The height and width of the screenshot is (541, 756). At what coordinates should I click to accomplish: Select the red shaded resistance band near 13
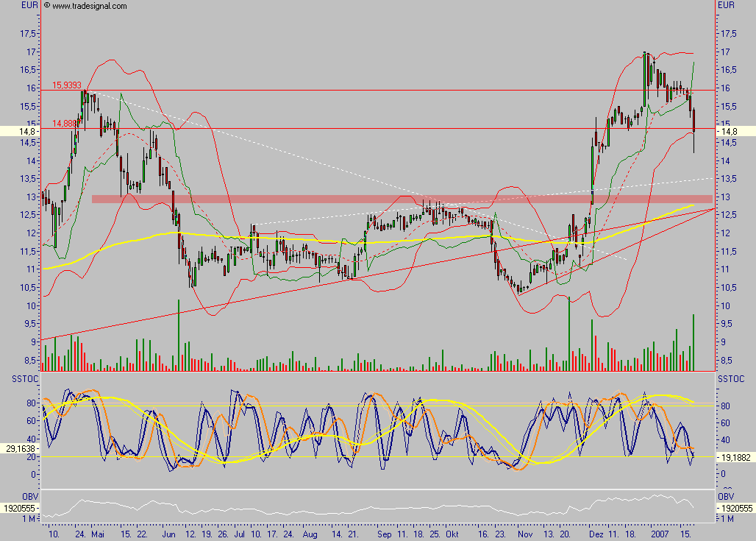402,199
